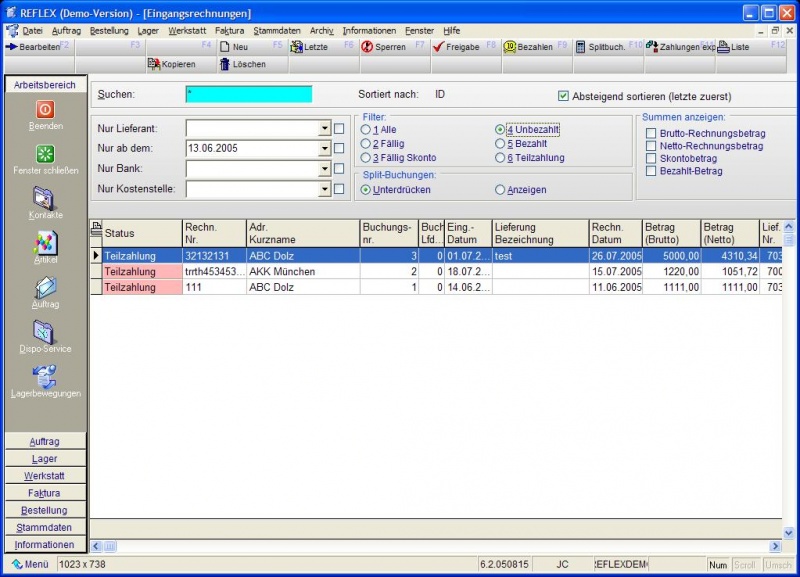The image size is (800, 577).
Task: Open the Datei menu
Action: [x=32, y=31]
